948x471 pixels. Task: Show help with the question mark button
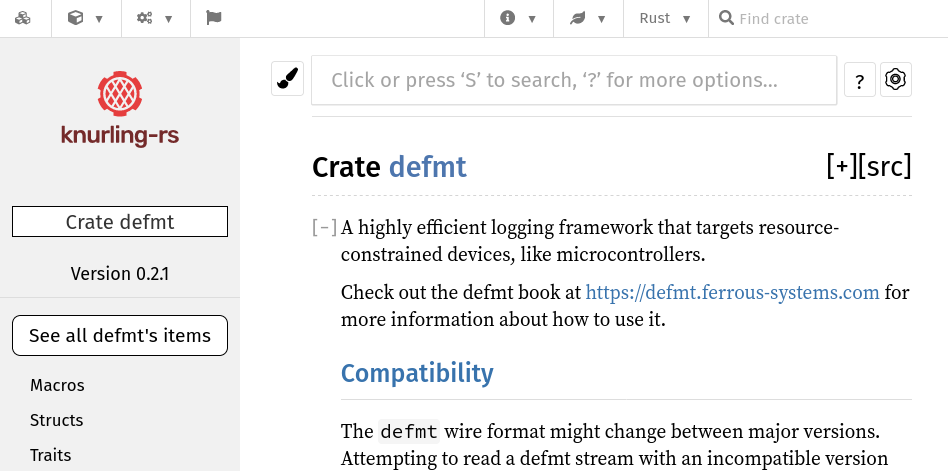(860, 80)
